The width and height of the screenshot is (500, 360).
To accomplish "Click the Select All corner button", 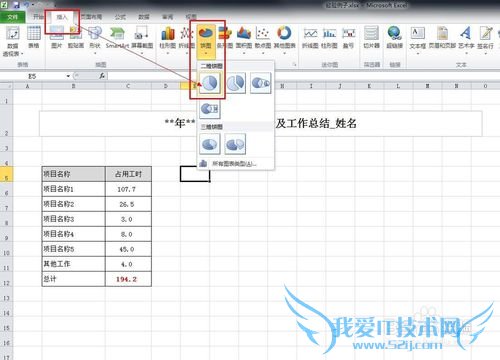I will [x=6, y=86].
